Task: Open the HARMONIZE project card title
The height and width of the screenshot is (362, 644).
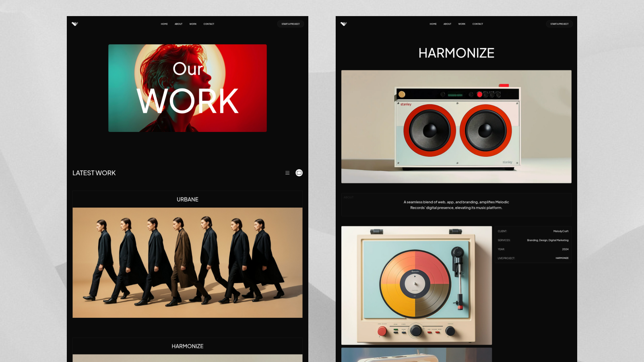Action: point(188,346)
